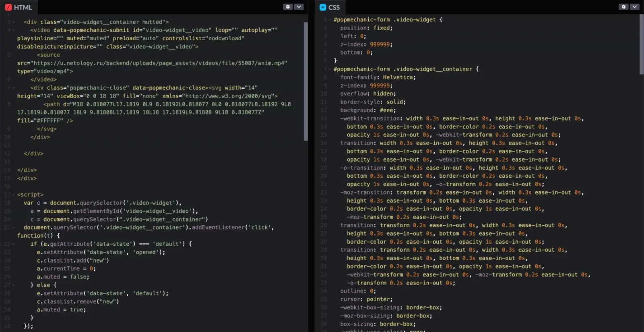Viewport: 644px width, 332px height.
Task: Click '-webkit-box-sizing: border-box;' line
Action: click(391, 307)
